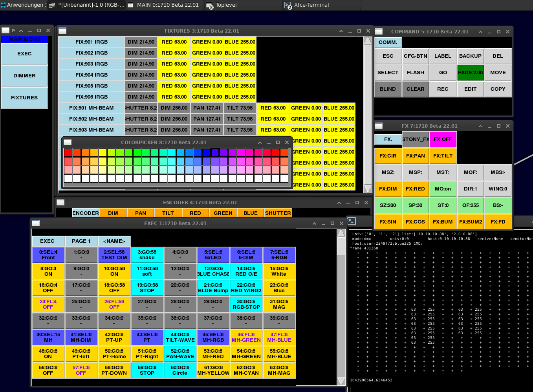Click DIM 214.90 of FIX:903
Screen dimensions: 533x392
pyautogui.click(x=141, y=64)
